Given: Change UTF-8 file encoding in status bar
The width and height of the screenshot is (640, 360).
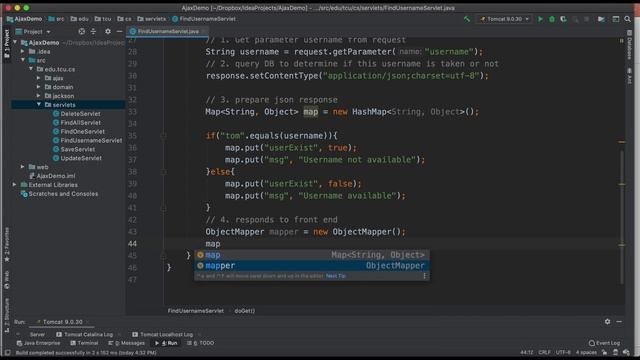Looking at the screenshot, I should pyautogui.click(x=563, y=352).
